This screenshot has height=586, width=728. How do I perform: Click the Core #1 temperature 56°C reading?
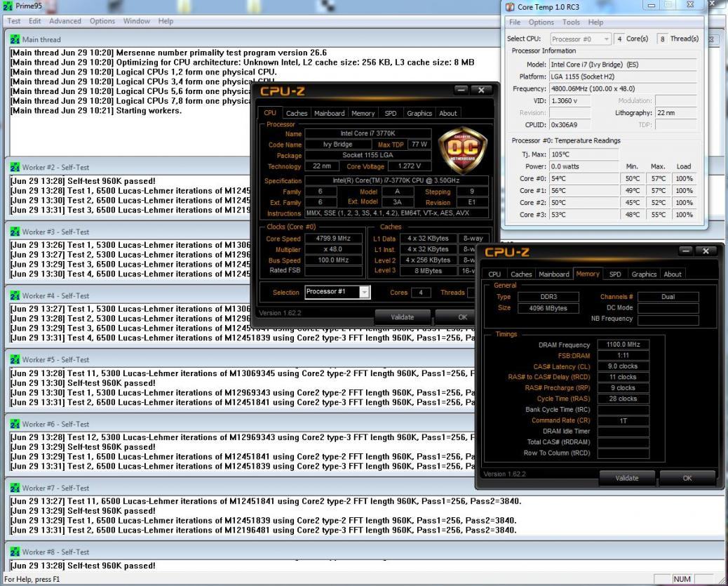(x=584, y=190)
